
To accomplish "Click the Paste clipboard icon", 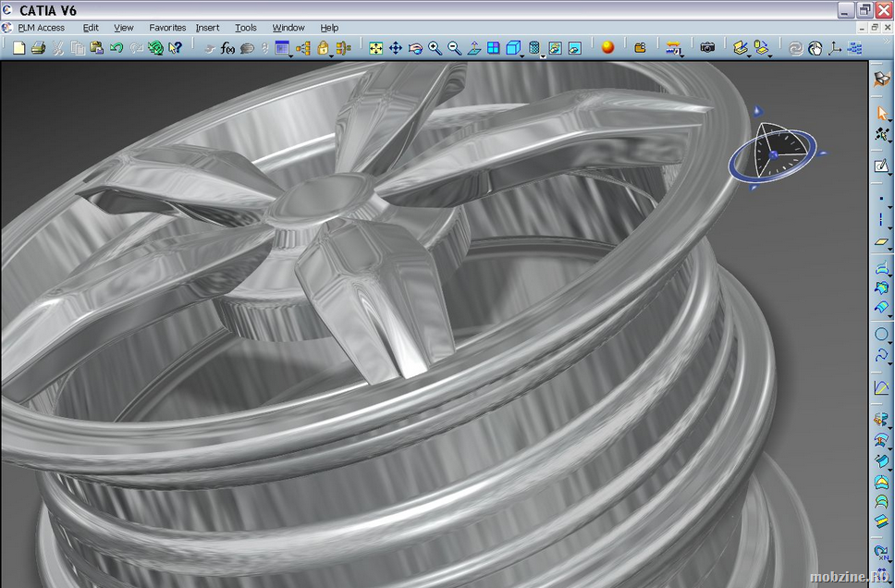I will [x=96, y=48].
